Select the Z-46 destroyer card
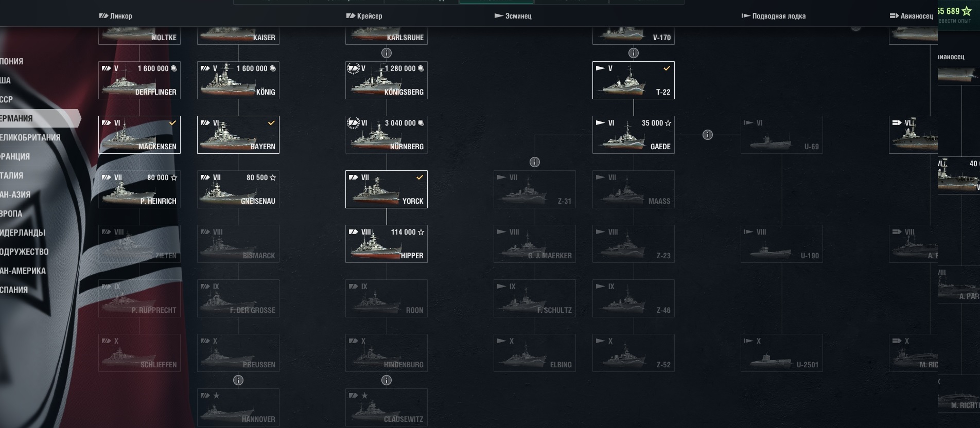Viewport: 980px width, 428px height. pos(634,298)
